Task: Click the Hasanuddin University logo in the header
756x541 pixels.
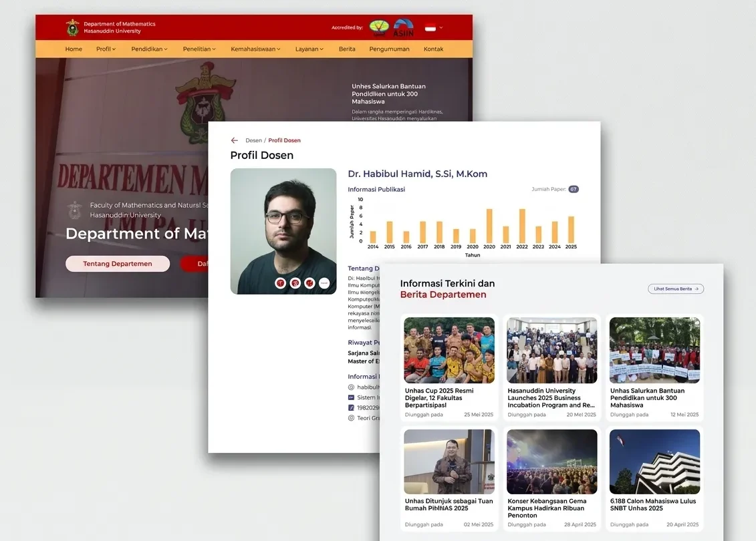Action: (x=72, y=27)
